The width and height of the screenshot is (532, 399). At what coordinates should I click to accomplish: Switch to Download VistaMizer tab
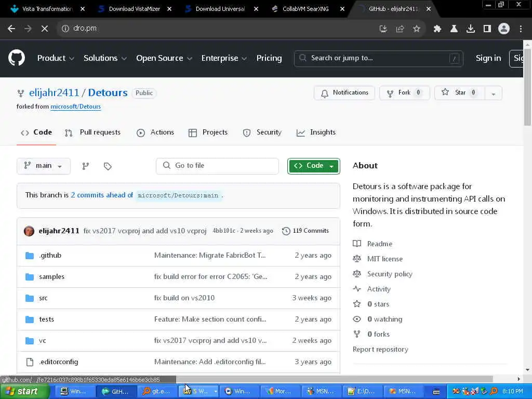pos(135,9)
